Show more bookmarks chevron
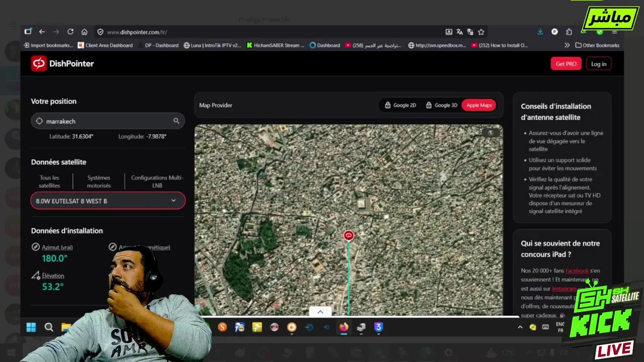 coord(567,45)
